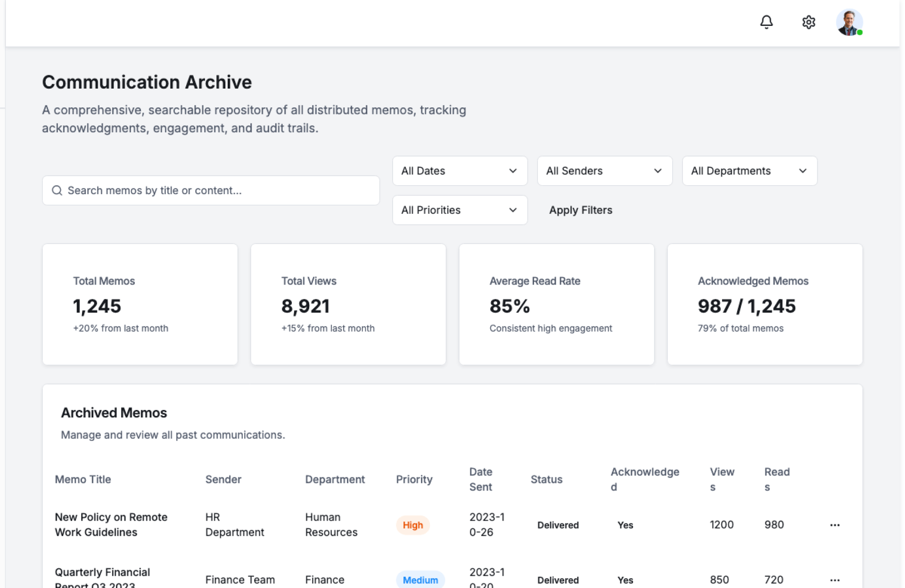Open settings via the gear icon
Image resolution: width=905 pixels, height=588 pixels.
click(808, 22)
